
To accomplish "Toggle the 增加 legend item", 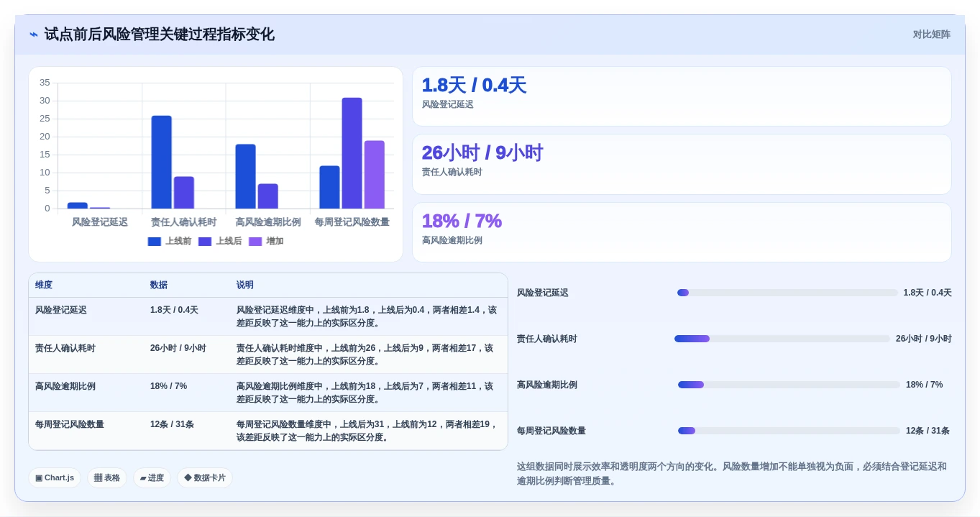I will coord(266,242).
